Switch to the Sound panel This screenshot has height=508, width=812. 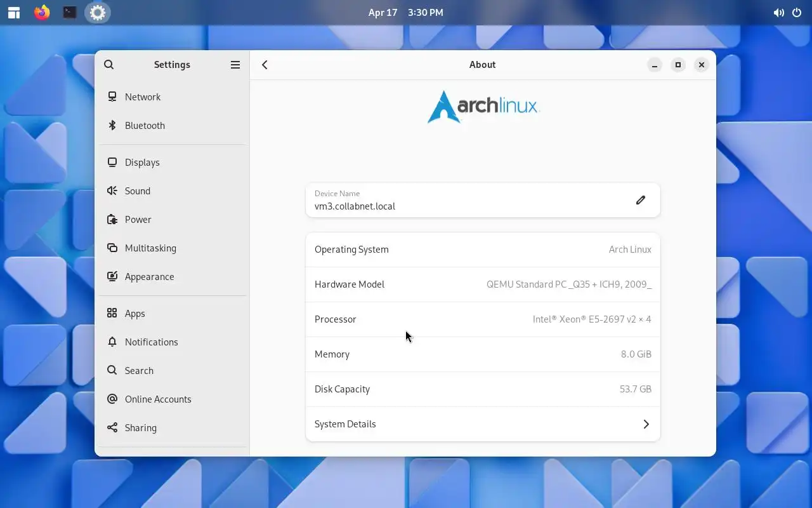click(x=173, y=190)
